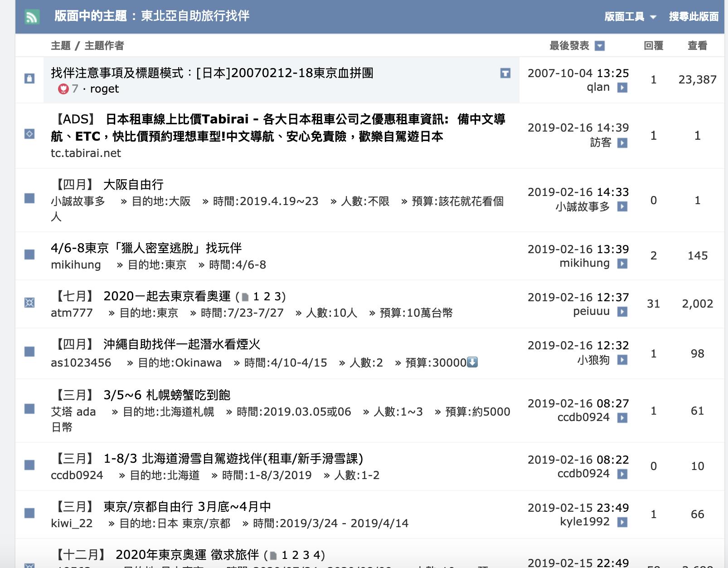Open the tc.tabirai.net ad link
The height and width of the screenshot is (568, 728).
(86, 153)
